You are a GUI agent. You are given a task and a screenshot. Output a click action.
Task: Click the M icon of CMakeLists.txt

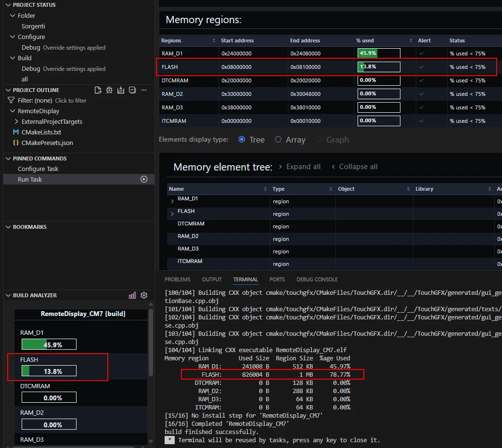[16, 132]
